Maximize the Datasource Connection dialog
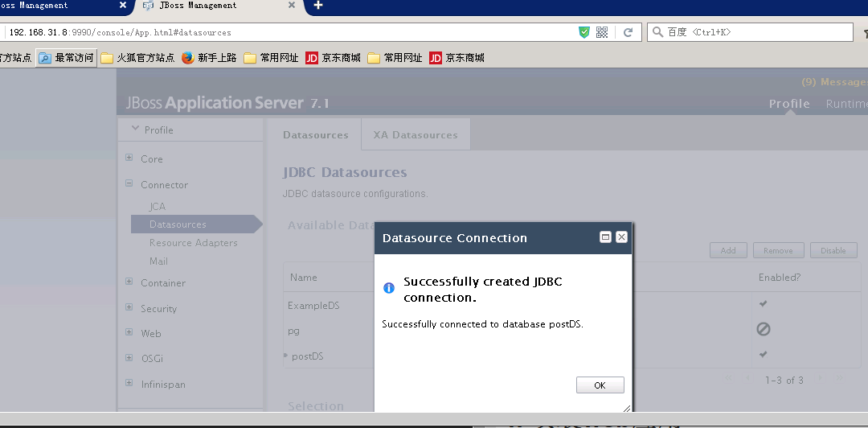The image size is (868, 428). 605,237
